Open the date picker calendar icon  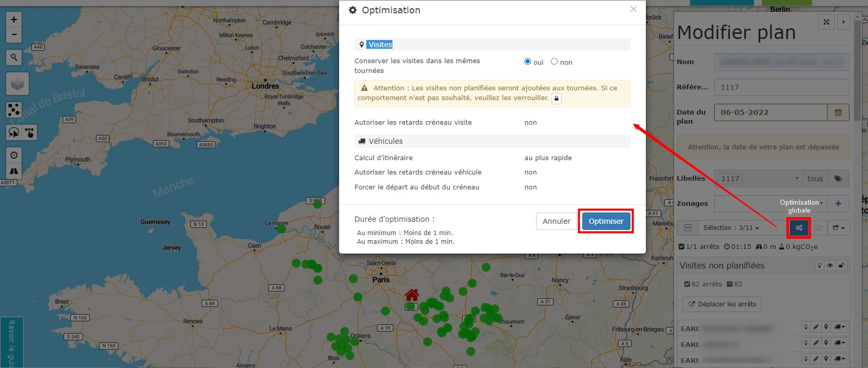(838, 112)
